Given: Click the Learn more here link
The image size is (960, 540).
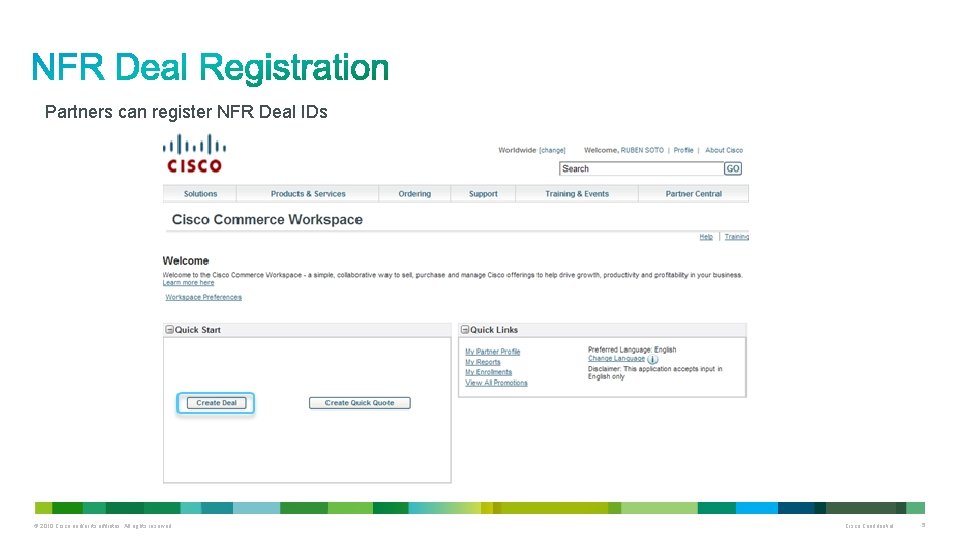Looking at the screenshot, I should pos(189,283).
